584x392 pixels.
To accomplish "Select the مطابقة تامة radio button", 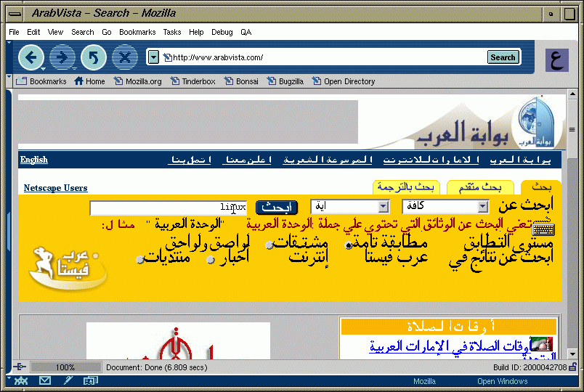I will (349, 245).
